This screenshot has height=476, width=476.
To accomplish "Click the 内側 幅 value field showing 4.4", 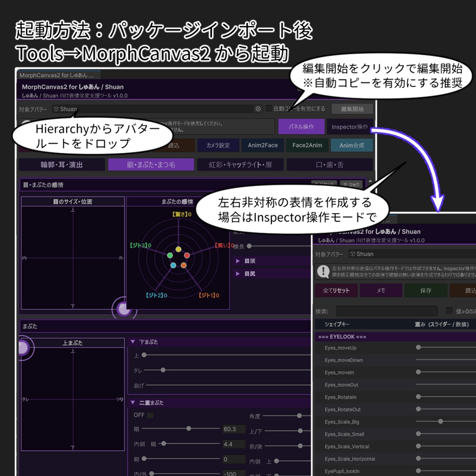I will (234, 444).
